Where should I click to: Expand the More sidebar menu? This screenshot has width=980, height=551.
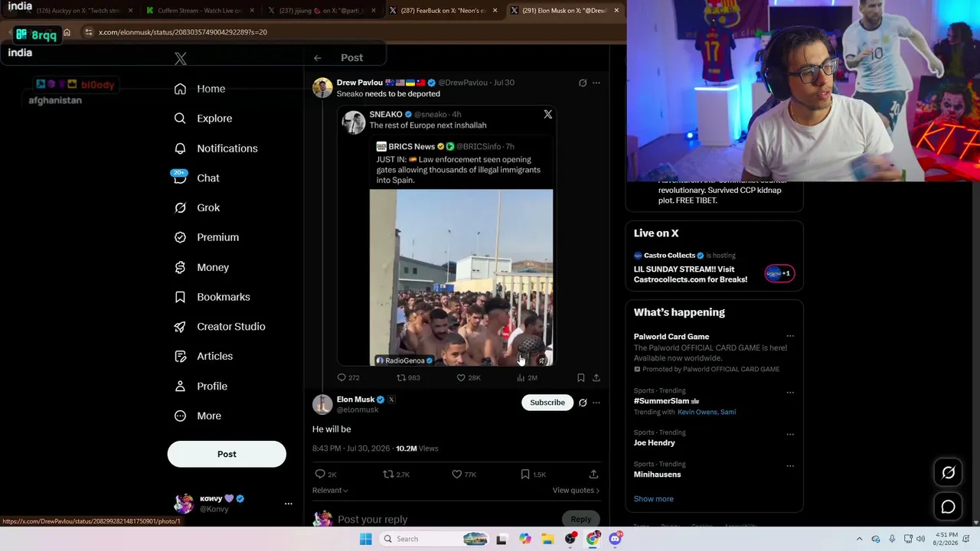pos(198,416)
